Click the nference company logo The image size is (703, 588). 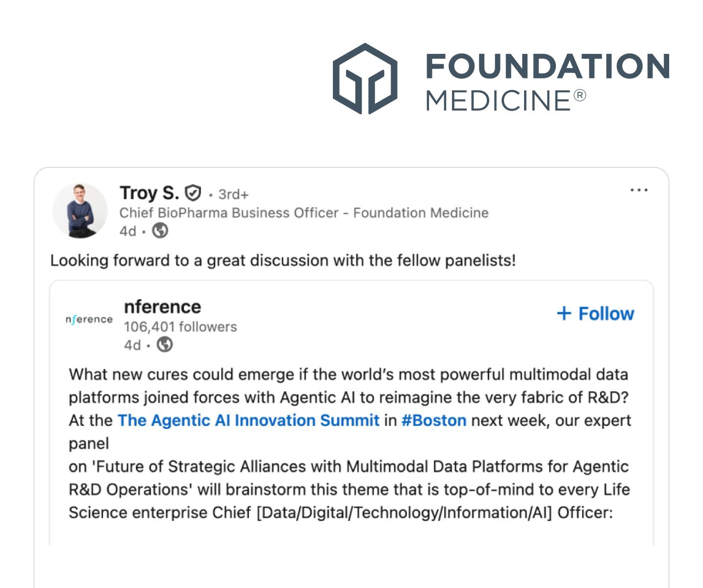(89, 319)
